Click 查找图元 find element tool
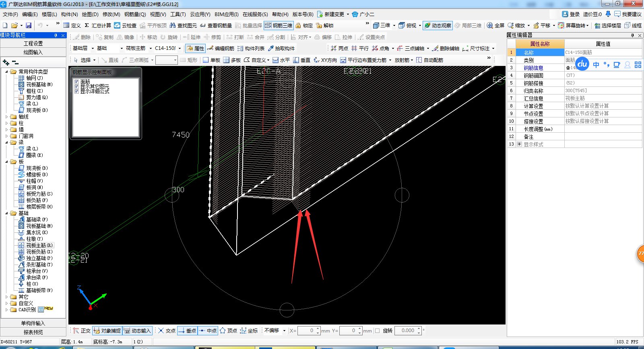Viewport: 644px width, 349px height. pos(183,25)
